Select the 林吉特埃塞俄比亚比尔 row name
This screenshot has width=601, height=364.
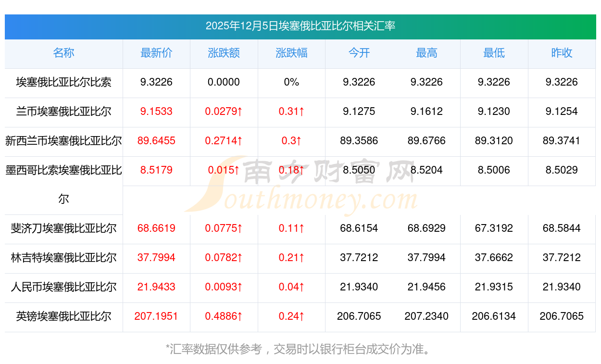click(63, 258)
